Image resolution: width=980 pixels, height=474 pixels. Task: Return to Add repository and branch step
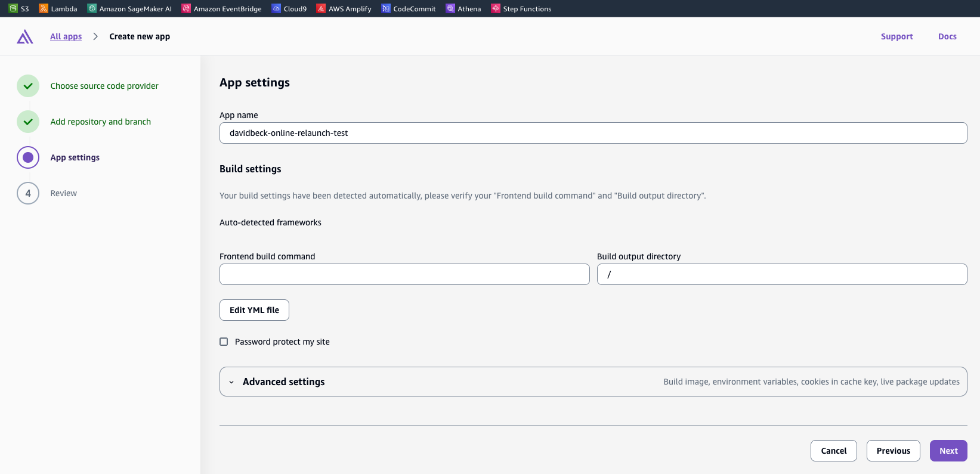click(x=100, y=122)
